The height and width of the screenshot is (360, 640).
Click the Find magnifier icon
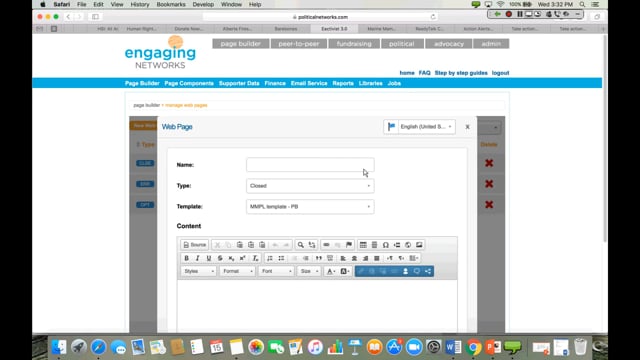[x=300, y=245]
